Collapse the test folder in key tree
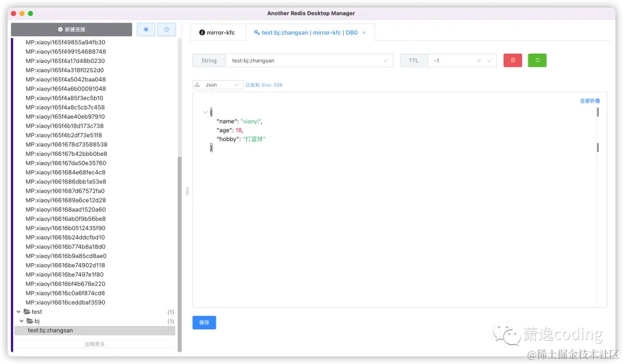Viewport: 623px width, 364px height. (18, 312)
